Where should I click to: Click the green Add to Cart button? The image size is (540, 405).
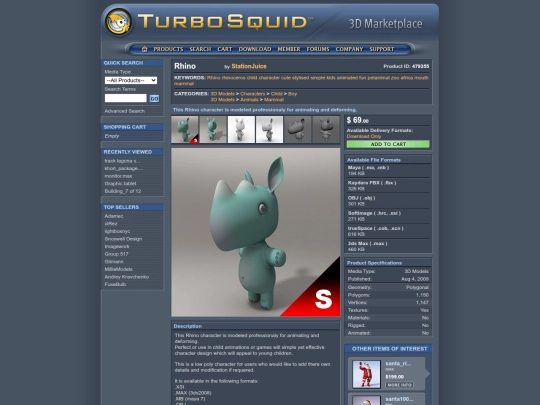[388, 144]
